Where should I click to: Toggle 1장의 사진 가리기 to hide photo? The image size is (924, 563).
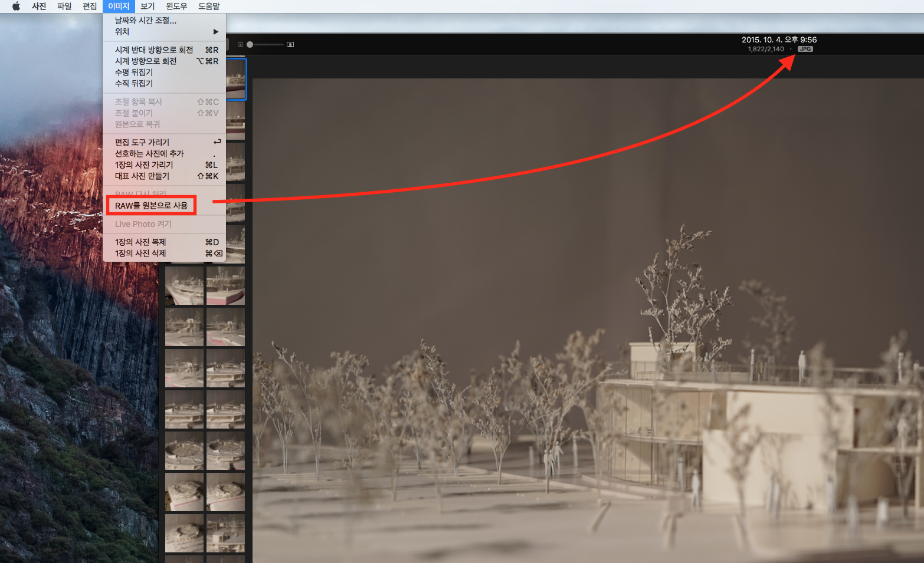click(x=144, y=165)
